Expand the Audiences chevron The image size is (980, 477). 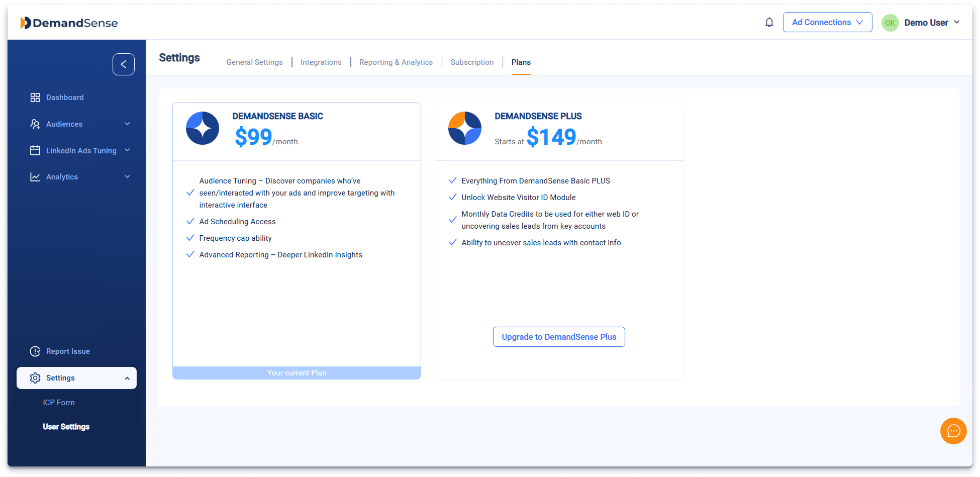pyautogui.click(x=127, y=124)
